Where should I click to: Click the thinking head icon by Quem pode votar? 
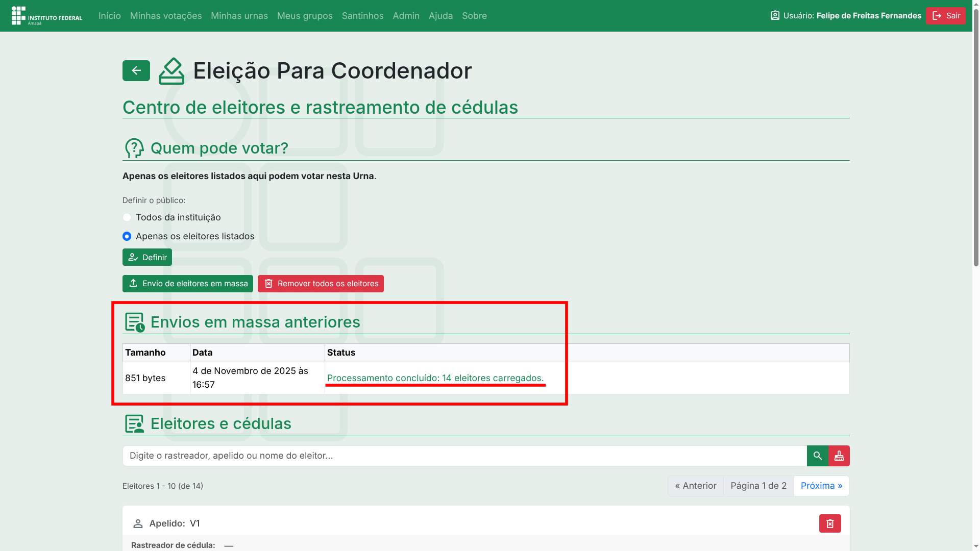(134, 148)
